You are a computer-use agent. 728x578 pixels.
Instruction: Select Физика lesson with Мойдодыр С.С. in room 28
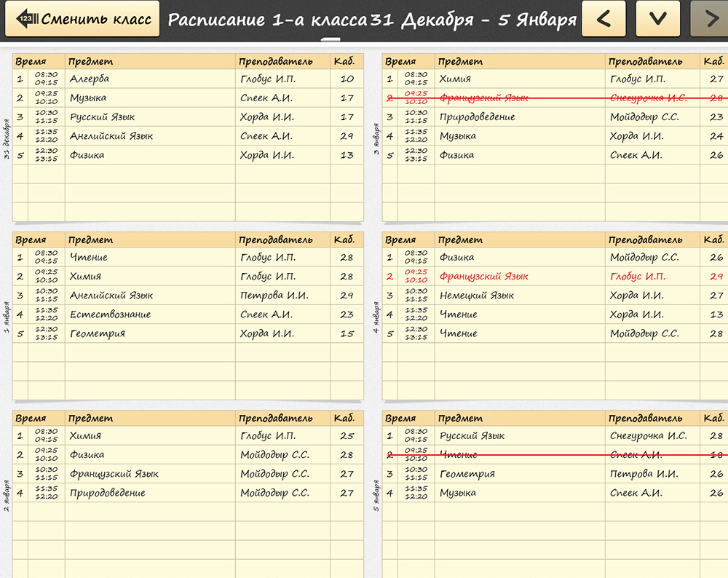click(188, 454)
